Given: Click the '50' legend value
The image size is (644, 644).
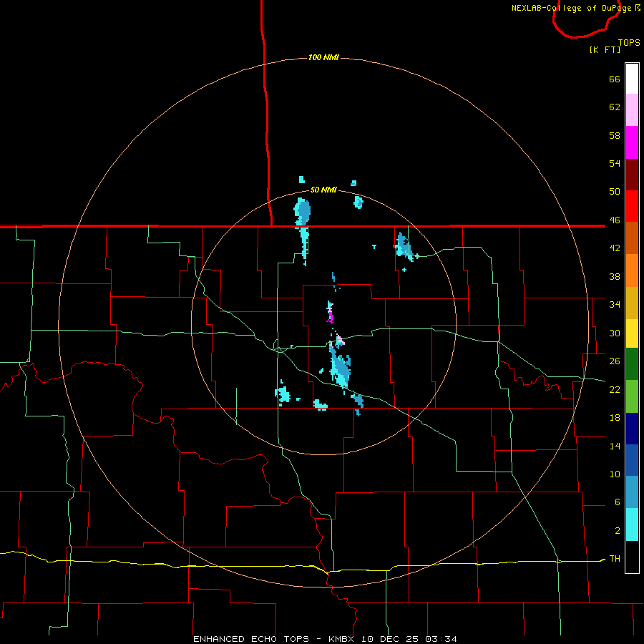Looking at the screenshot, I should (x=615, y=192).
